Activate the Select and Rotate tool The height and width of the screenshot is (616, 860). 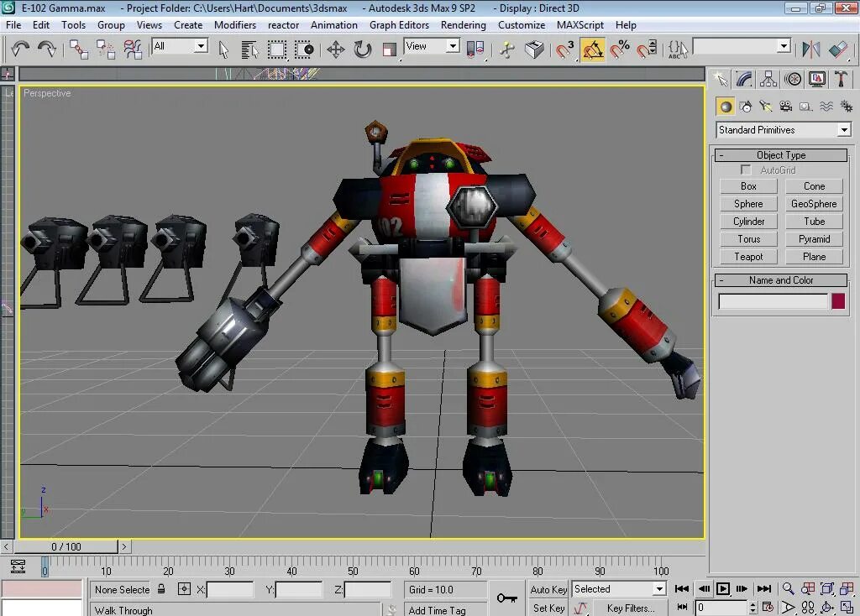(362, 50)
